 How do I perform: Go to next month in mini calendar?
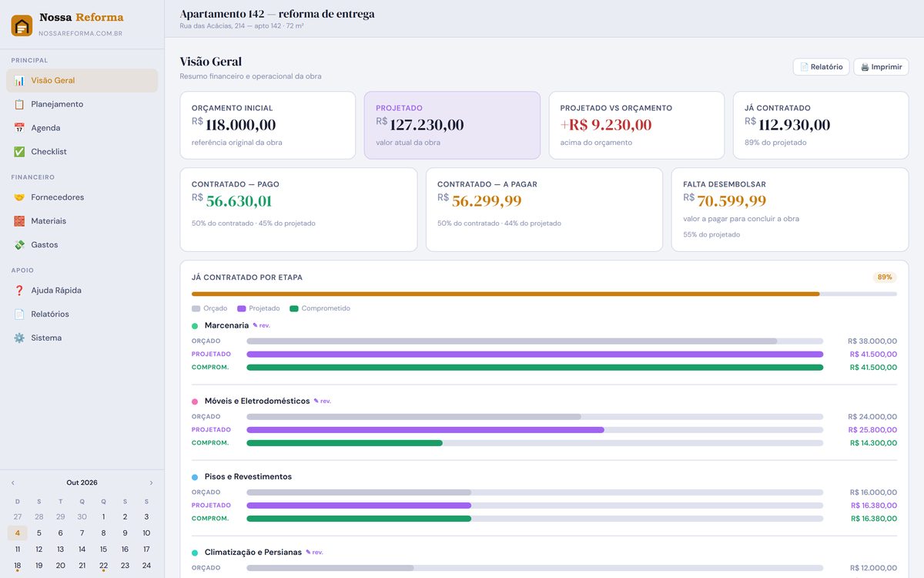coord(151,482)
